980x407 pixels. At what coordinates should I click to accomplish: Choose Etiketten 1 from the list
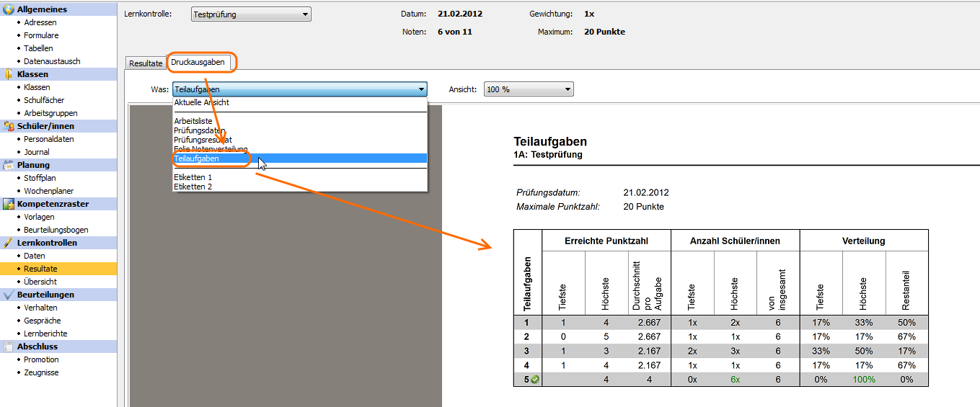[x=193, y=177]
